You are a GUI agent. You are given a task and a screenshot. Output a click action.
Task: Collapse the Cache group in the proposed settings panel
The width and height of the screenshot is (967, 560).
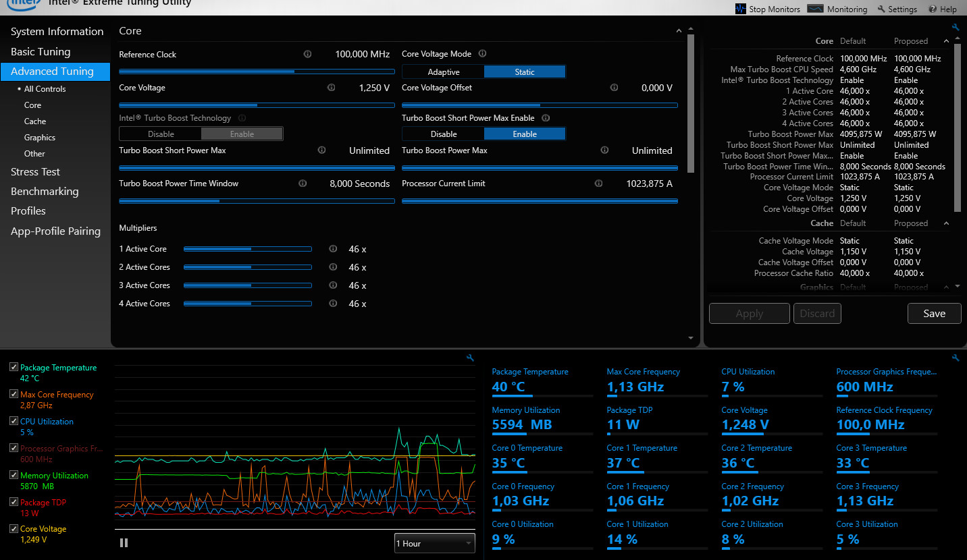coord(946,223)
